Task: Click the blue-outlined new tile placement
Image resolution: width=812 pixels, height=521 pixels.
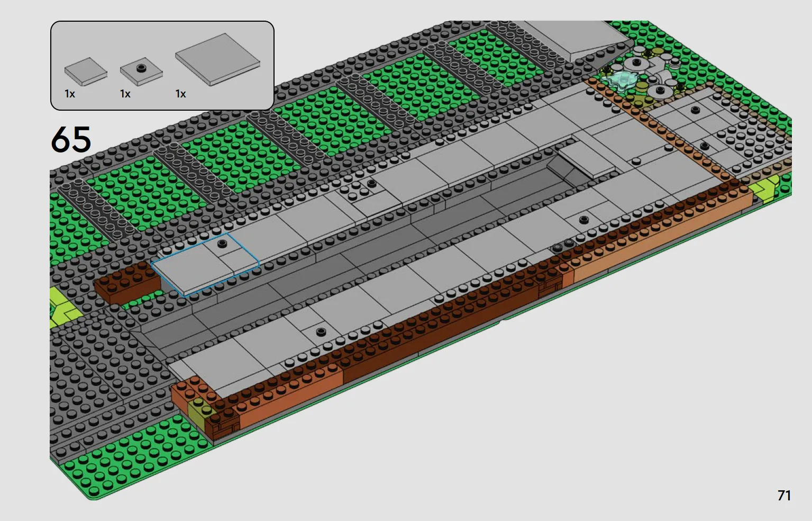Action: click(x=206, y=264)
